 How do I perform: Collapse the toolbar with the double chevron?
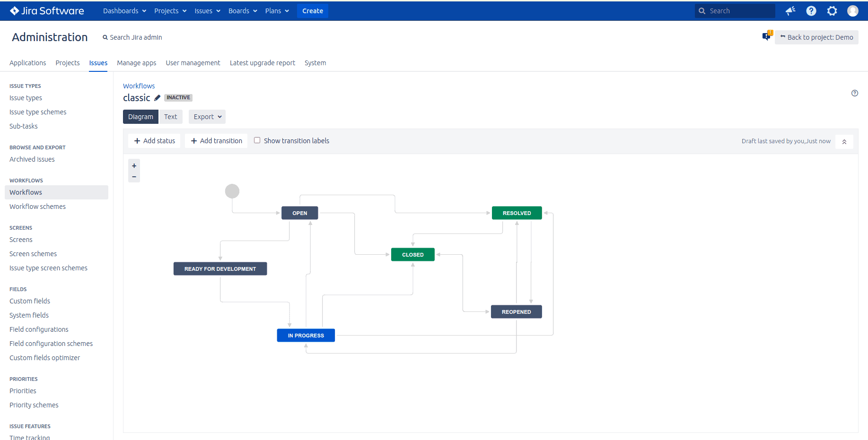click(x=844, y=142)
